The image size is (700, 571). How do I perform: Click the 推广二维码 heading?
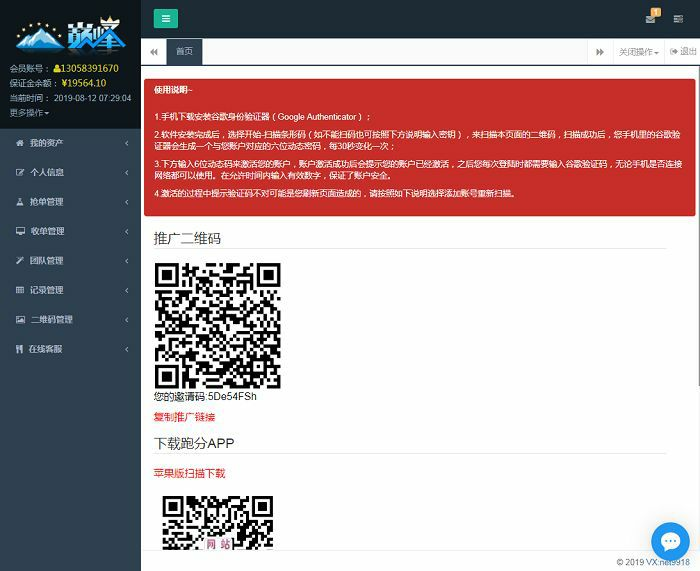[x=187, y=238]
